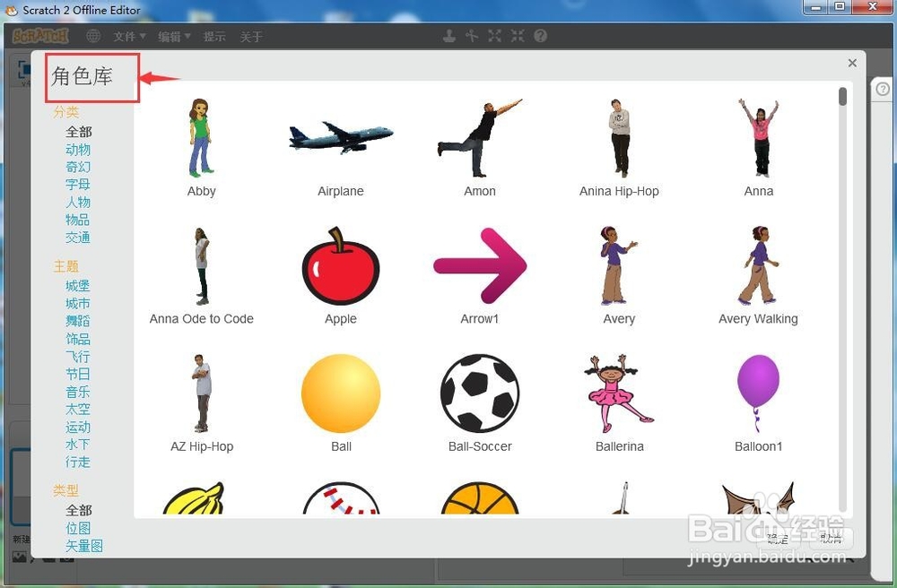Choose the Avery sprite

click(x=619, y=265)
